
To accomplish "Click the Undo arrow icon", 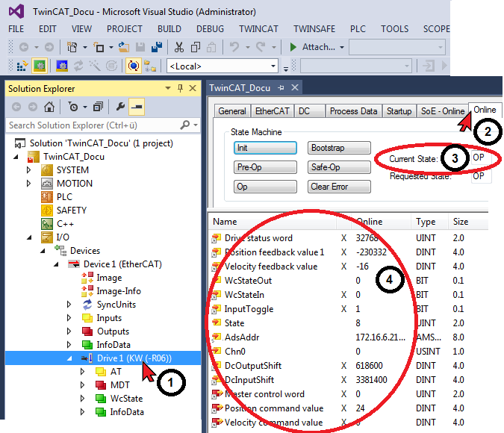I will (x=234, y=47).
